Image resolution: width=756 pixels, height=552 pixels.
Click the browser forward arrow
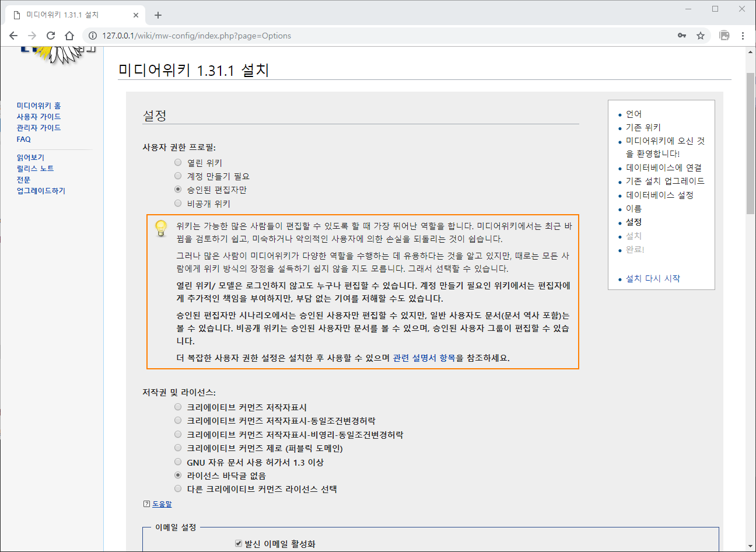click(x=32, y=36)
